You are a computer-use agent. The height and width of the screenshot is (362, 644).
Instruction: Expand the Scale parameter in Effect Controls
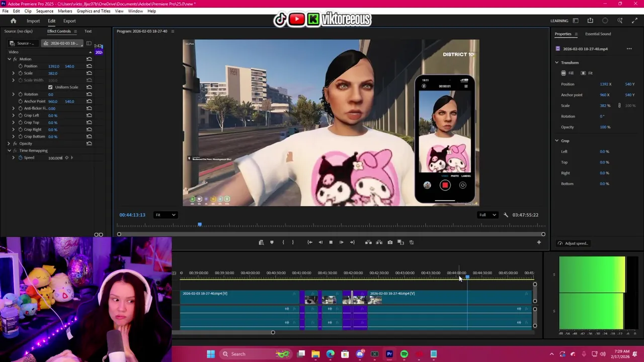pos(14,73)
